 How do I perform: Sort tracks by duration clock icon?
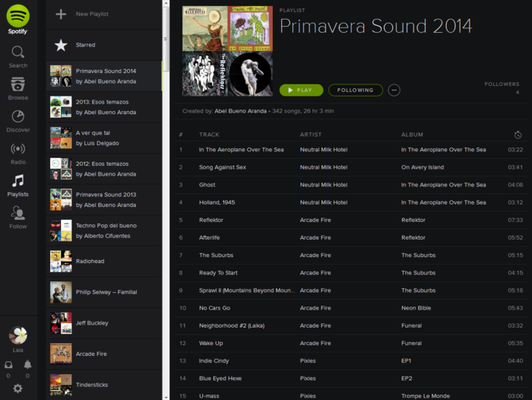pos(518,135)
